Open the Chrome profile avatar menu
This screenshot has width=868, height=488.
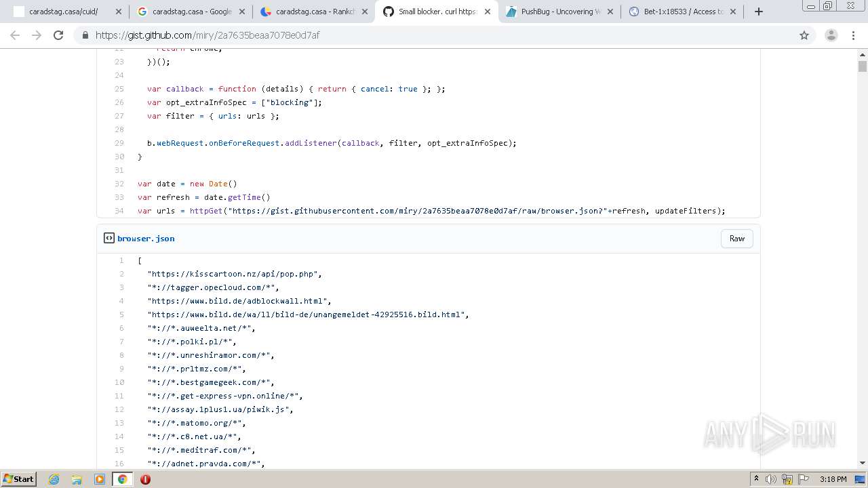point(831,35)
